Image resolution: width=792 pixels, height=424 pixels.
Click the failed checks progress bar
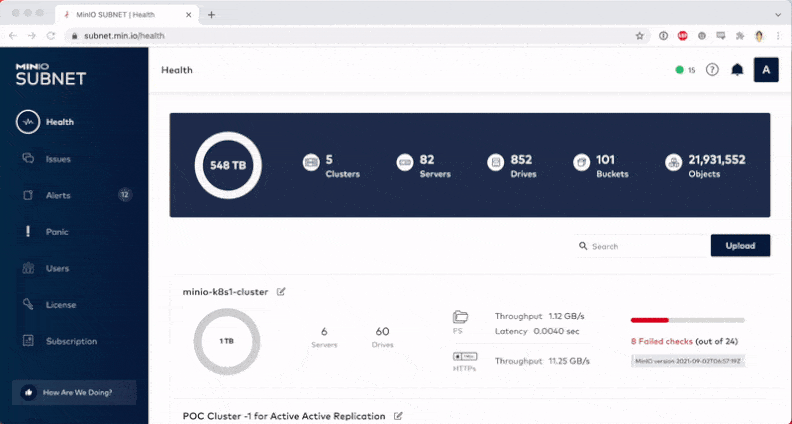687,321
